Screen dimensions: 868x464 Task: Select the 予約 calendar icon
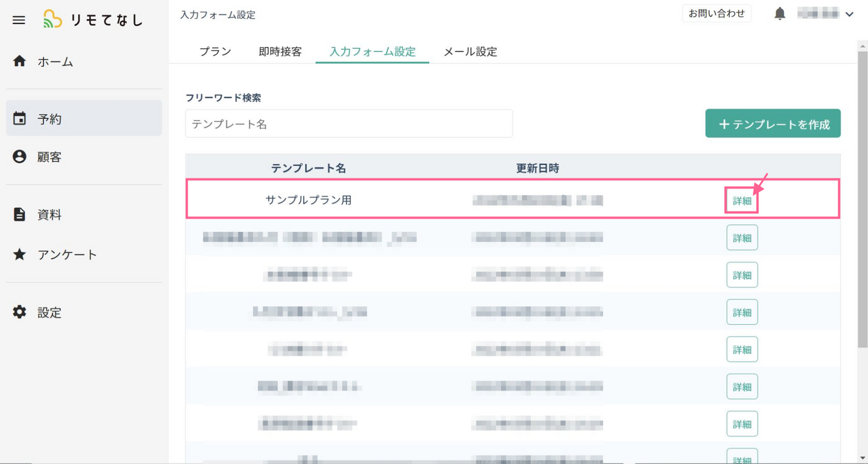pyautogui.click(x=19, y=119)
